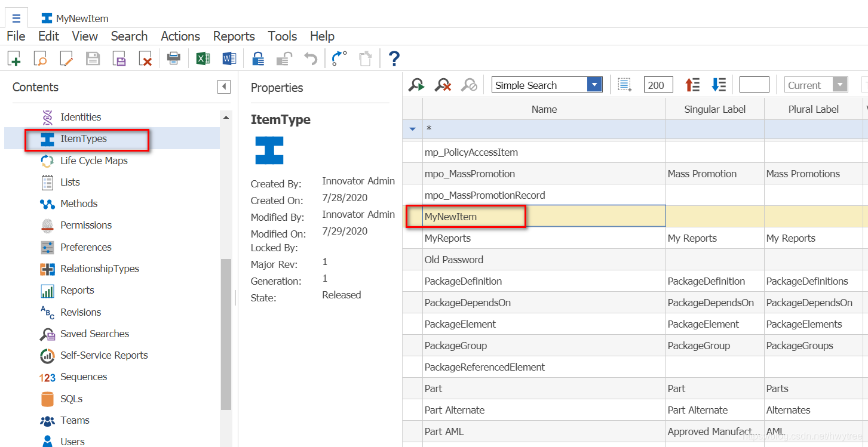Select Identities in Contents tree
The width and height of the screenshot is (868, 447).
[81, 117]
